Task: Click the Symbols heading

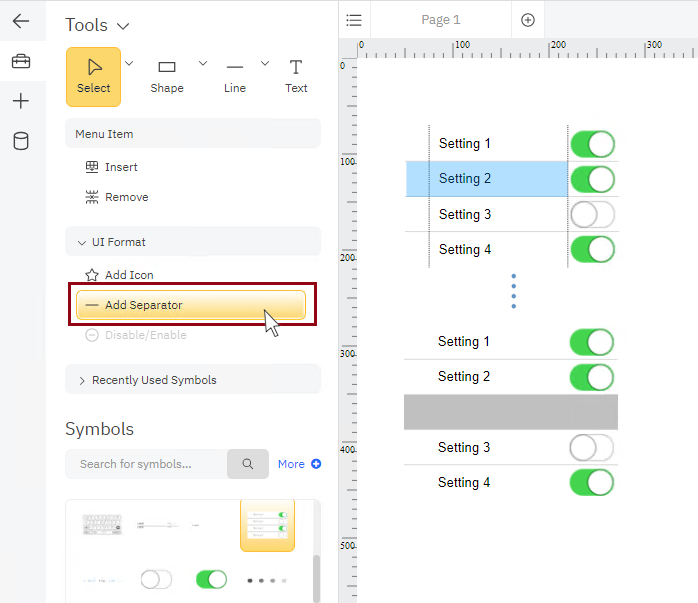Action: 99,429
